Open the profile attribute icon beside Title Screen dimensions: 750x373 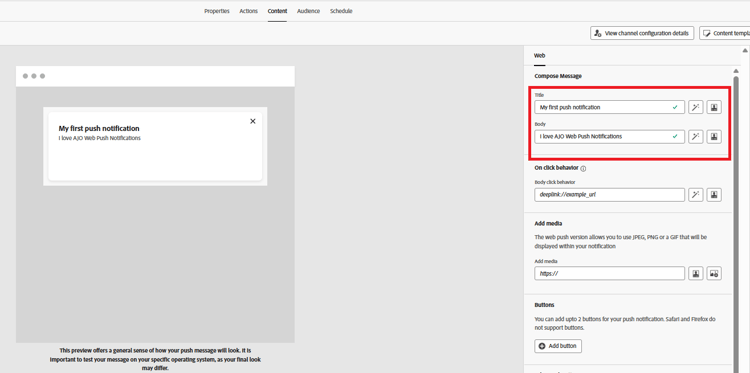(x=714, y=107)
